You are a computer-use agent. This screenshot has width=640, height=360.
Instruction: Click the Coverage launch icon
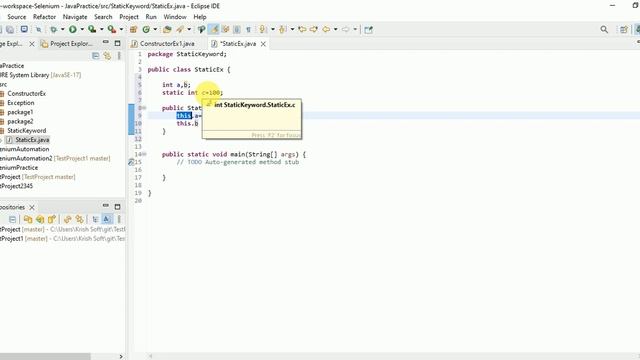(92, 29)
